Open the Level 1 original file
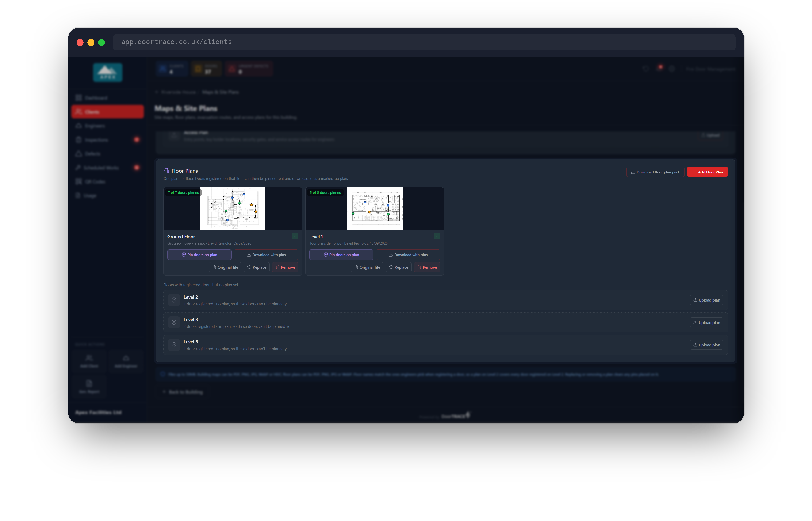The height and width of the screenshot is (521, 812). (x=367, y=267)
